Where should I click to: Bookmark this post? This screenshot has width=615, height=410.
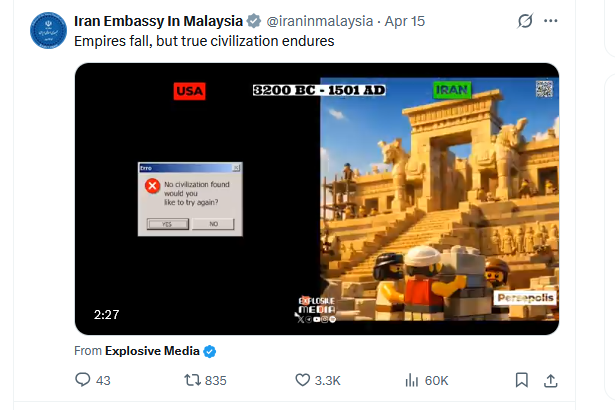tap(522, 380)
